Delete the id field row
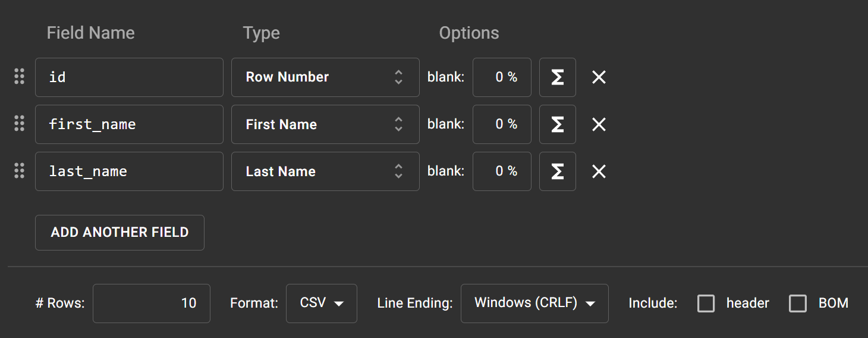Screen dimensions: 868x338 pyautogui.click(x=599, y=77)
